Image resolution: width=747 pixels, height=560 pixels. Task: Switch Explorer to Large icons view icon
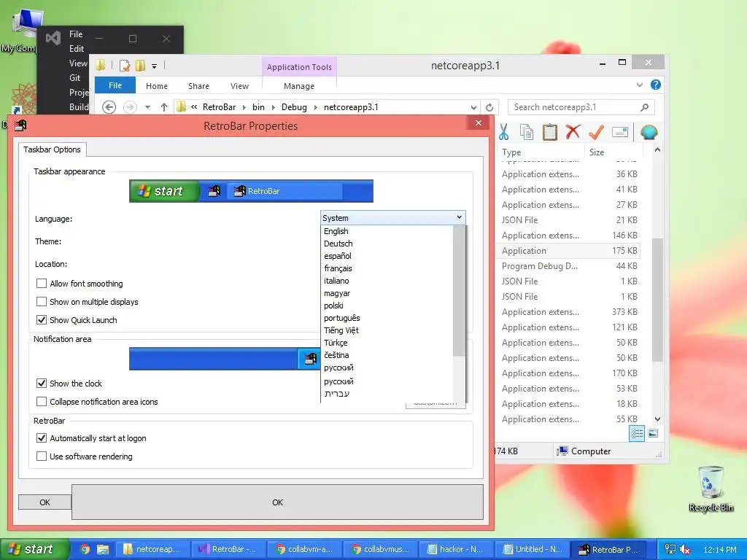point(653,433)
